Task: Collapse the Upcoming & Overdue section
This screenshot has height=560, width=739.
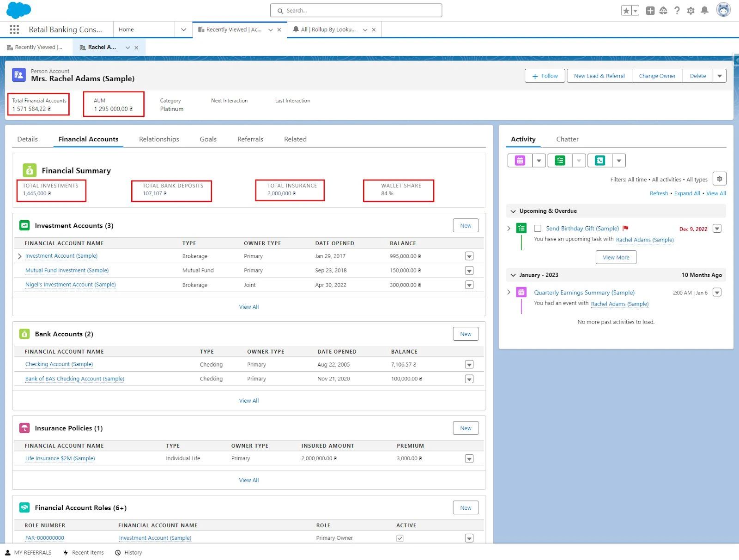Action: (x=513, y=211)
